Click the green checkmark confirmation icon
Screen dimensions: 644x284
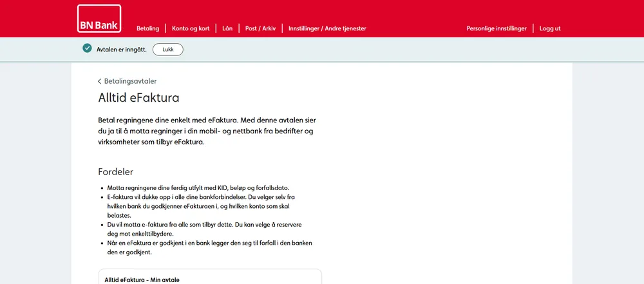(87, 48)
